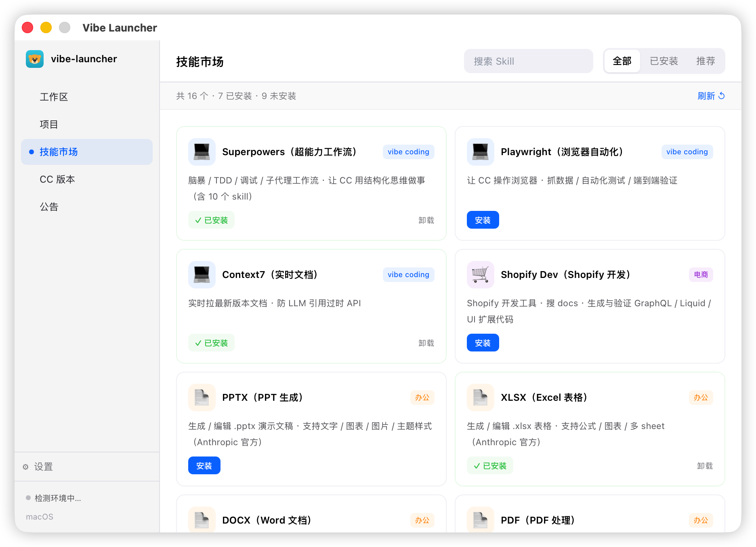Click the XLSX document skill icon
Viewport: 756px width, 547px height.
tap(481, 398)
